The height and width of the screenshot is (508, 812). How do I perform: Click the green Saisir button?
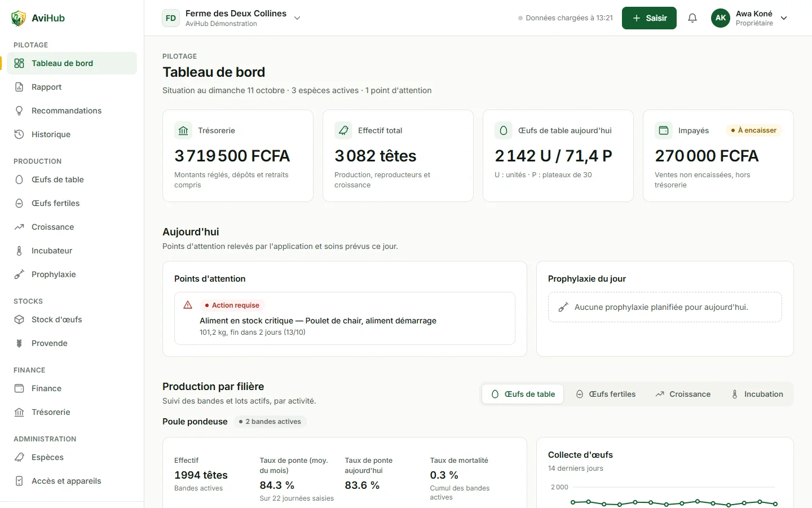[x=649, y=18]
